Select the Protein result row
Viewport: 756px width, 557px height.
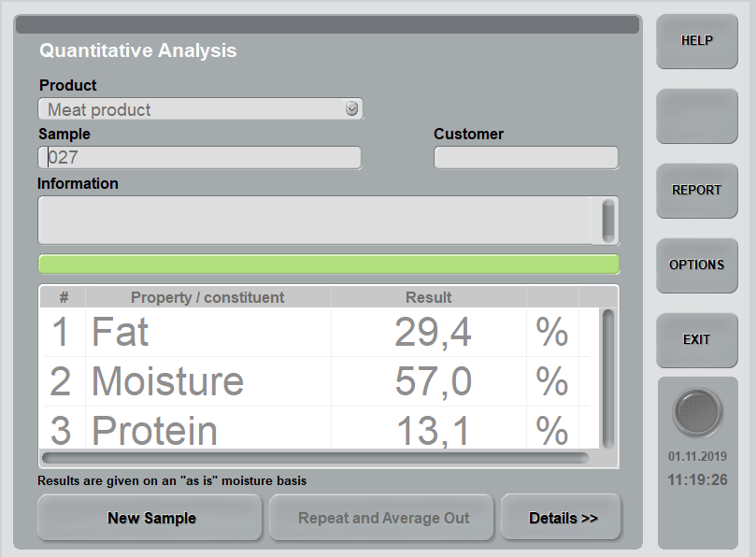pos(280,430)
